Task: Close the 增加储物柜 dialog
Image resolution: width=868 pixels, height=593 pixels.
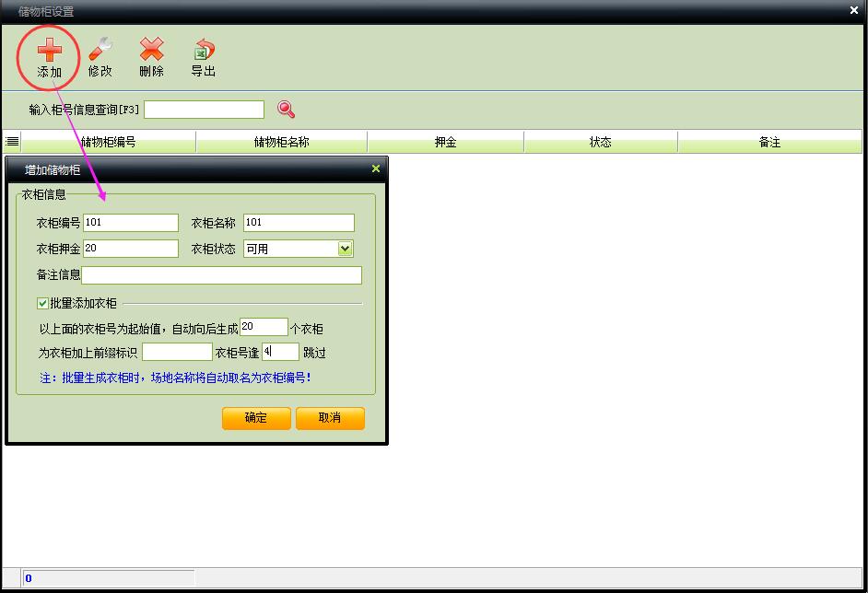Action: 376,169
